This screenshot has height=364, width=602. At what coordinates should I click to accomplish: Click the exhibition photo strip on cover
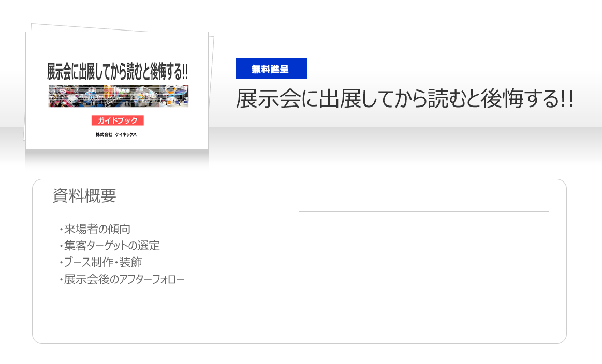pos(118,96)
